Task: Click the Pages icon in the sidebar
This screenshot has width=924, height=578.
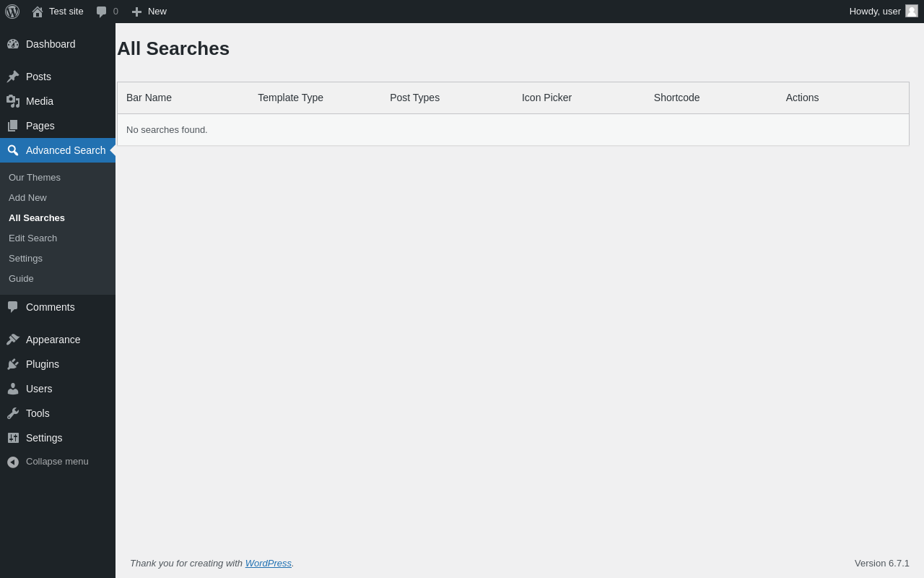Action: [x=13, y=126]
